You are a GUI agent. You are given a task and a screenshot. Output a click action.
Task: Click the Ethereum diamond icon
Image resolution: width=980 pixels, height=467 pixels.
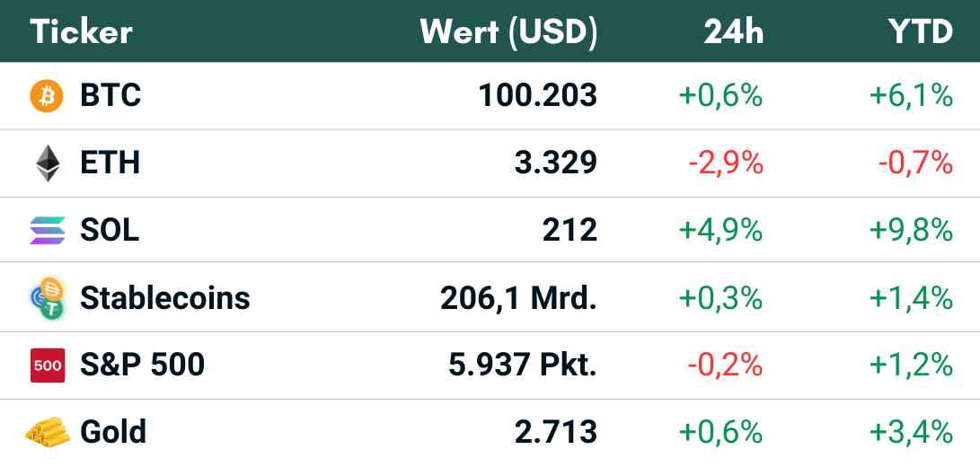[47, 163]
